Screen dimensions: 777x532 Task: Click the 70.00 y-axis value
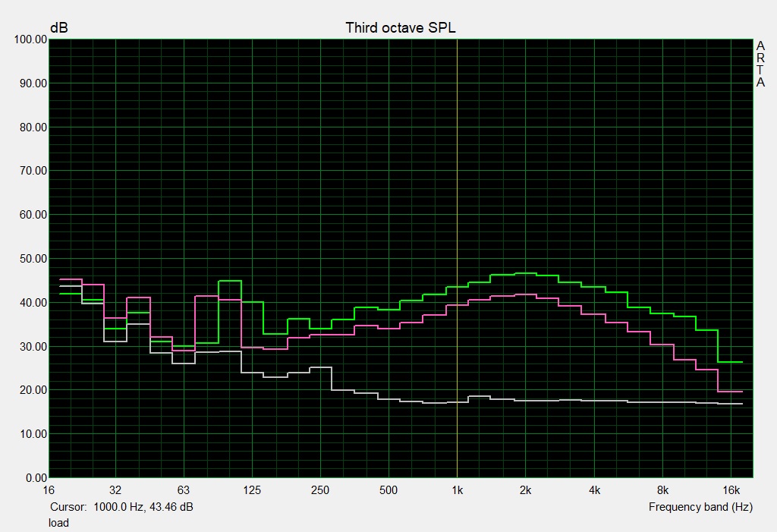pos(33,171)
